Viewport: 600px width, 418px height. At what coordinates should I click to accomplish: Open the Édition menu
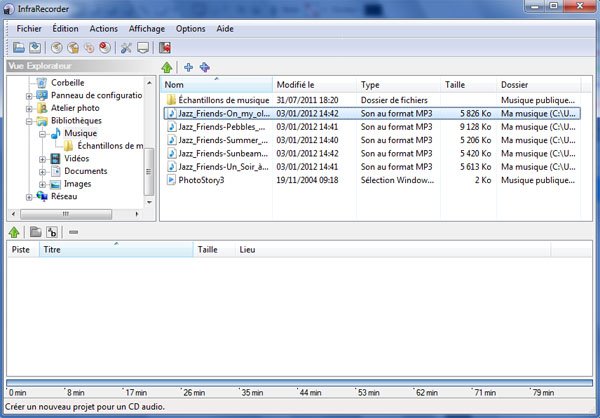click(x=65, y=29)
